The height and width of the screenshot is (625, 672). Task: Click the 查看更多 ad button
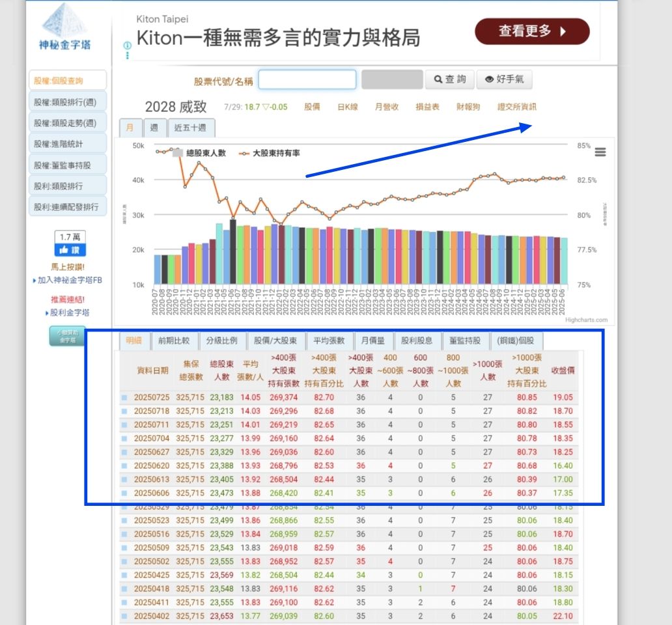(x=532, y=31)
